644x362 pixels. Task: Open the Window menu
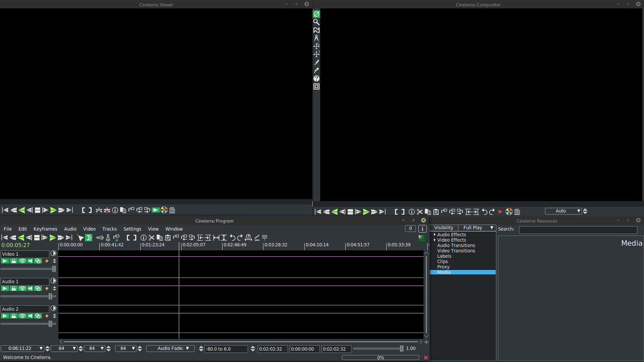point(174,229)
